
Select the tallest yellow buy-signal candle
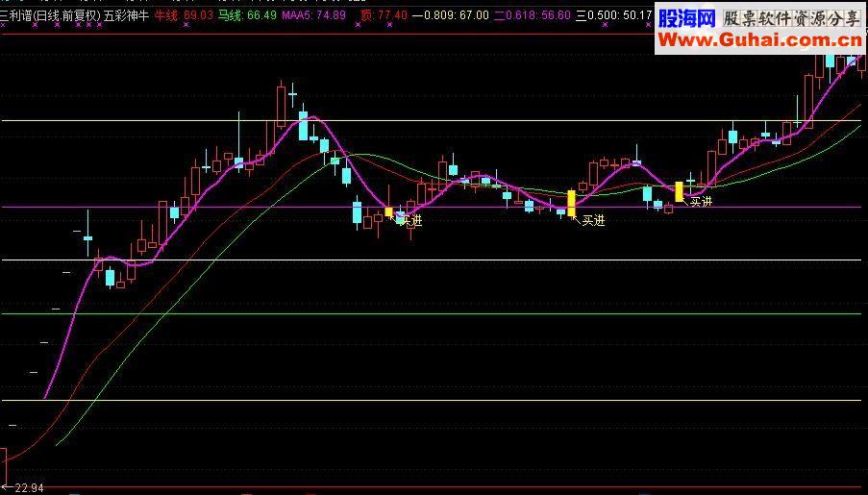click(x=571, y=203)
